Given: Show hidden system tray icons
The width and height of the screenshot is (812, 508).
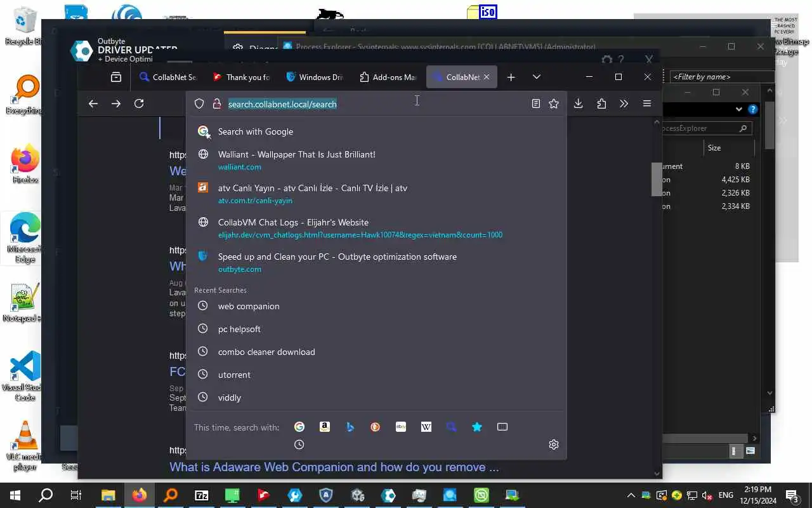Looking at the screenshot, I should (631, 495).
